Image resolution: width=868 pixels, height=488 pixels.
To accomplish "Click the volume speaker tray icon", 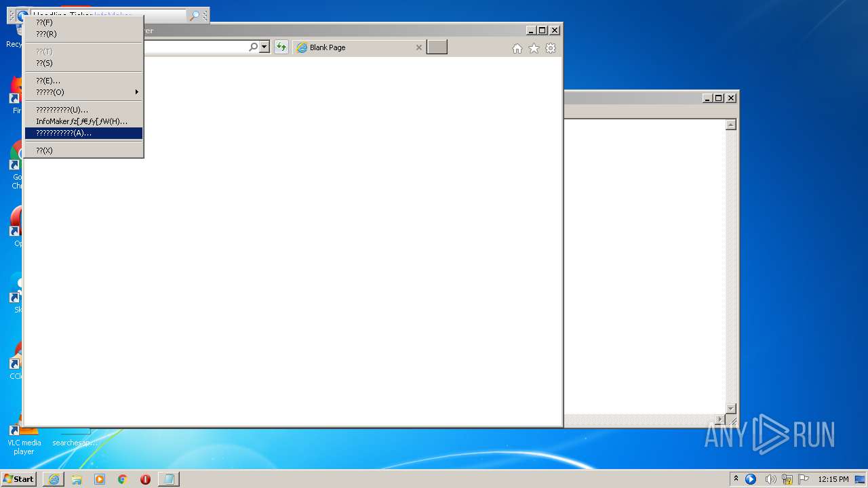I will click(770, 479).
